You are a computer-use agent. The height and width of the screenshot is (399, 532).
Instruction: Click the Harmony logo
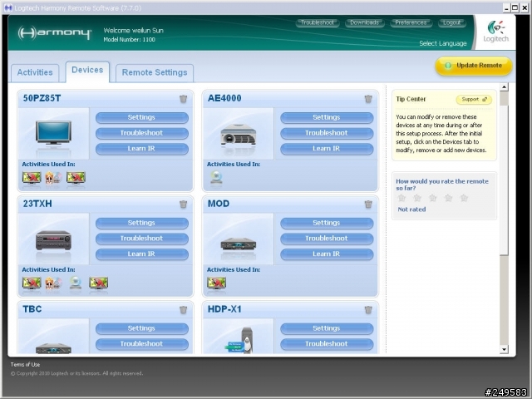pyautogui.click(x=55, y=33)
